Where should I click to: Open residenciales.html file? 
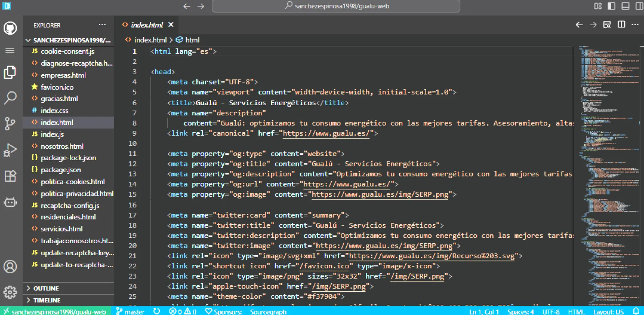pos(68,217)
